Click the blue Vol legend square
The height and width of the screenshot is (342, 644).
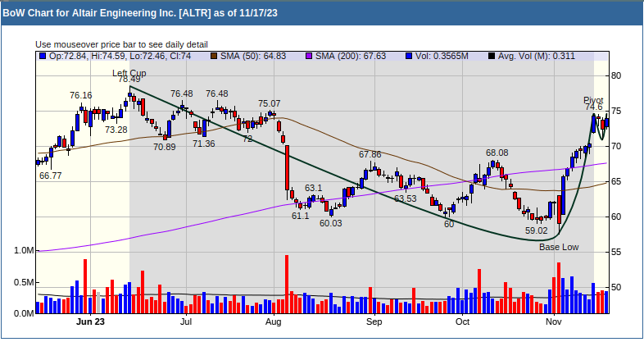pyautogui.click(x=409, y=57)
